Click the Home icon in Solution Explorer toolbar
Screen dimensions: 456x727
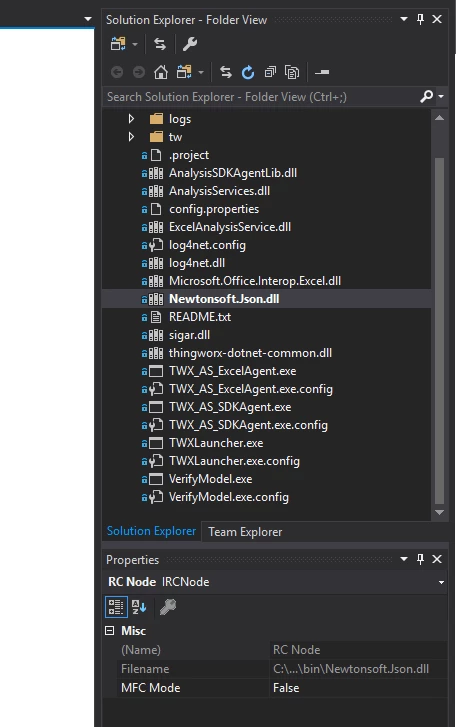161,72
